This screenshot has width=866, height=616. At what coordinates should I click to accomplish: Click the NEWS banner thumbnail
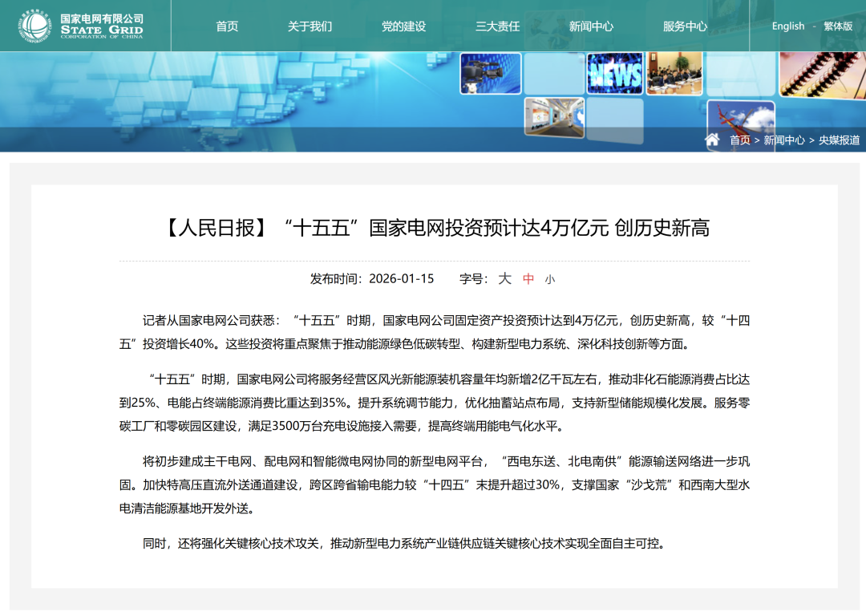(x=615, y=73)
